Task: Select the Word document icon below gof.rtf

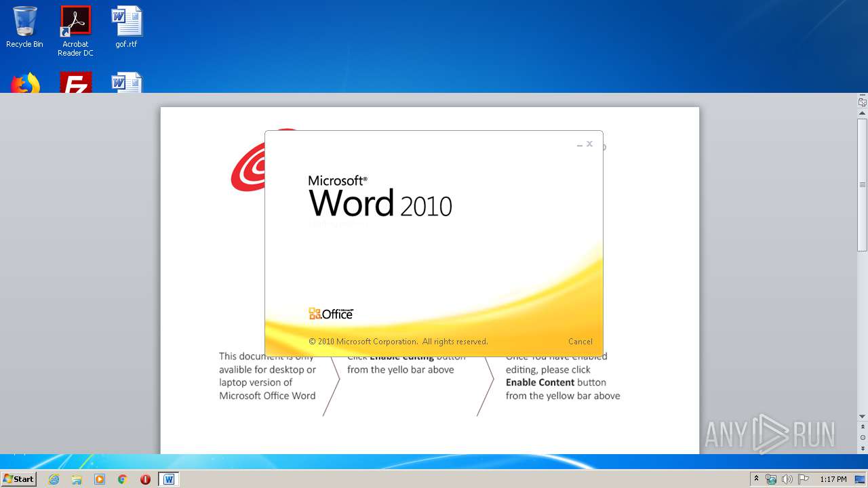Action: coord(127,83)
